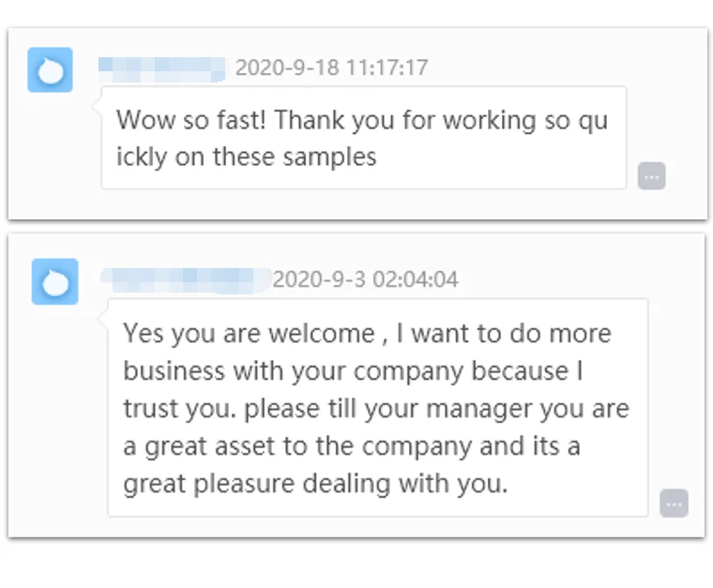Click the line "great pleasure dealing with you."
Image resolution: width=713 pixels, height=588 pixels.
point(315,484)
